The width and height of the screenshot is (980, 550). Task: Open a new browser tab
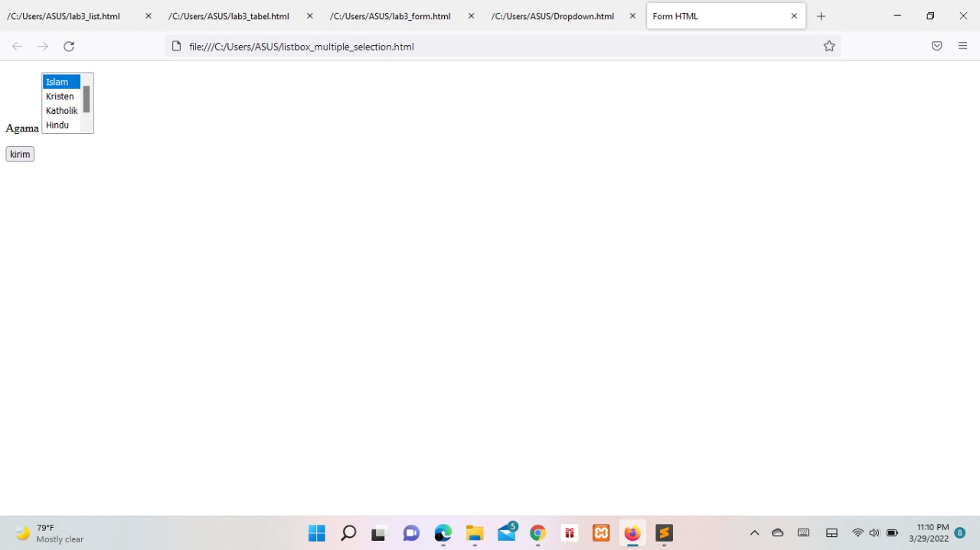(x=821, y=16)
